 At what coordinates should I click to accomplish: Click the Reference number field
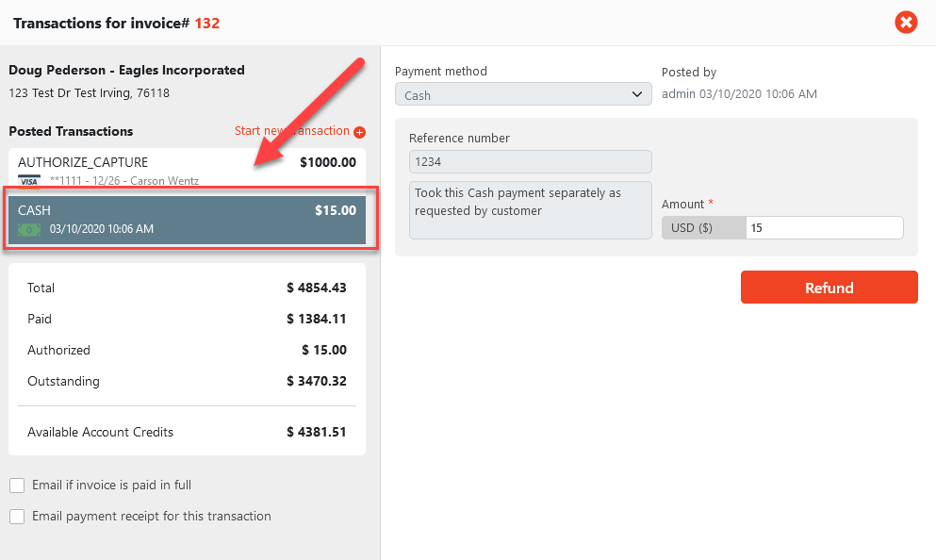click(x=530, y=162)
